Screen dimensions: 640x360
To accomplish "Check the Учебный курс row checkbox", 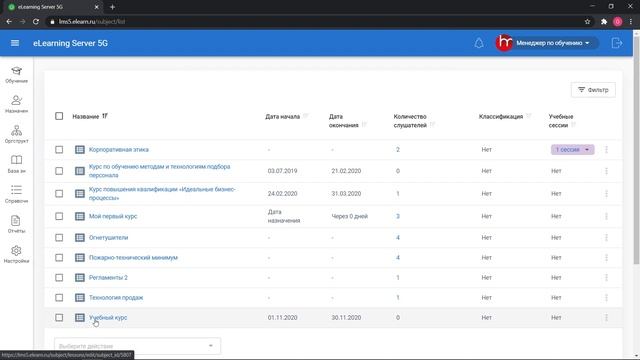I will (x=59, y=318).
